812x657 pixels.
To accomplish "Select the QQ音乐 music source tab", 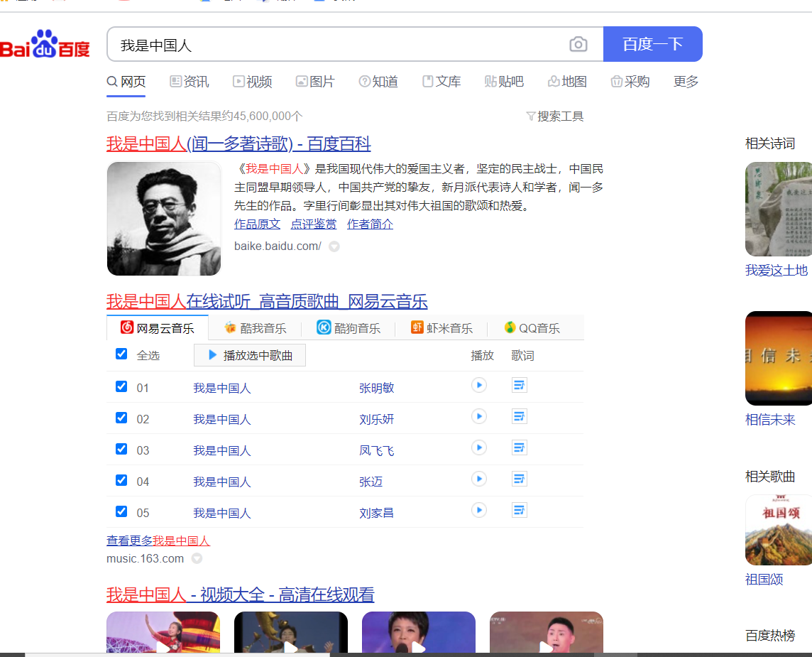I will 532,328.
